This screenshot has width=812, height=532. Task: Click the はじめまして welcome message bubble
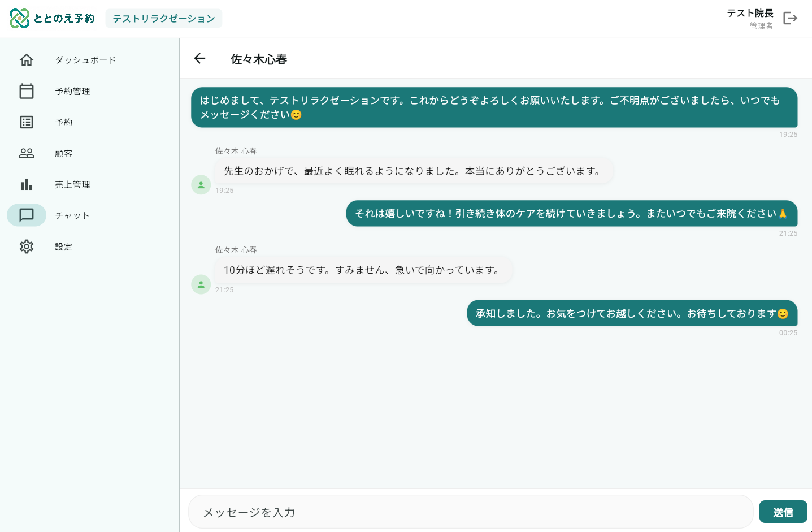[x=494, y=107]
